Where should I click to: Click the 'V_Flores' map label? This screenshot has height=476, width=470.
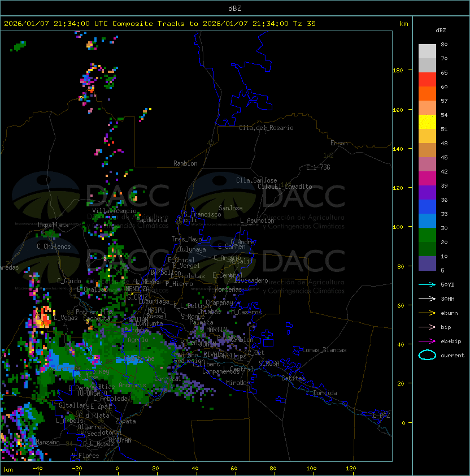click(85, 456)
